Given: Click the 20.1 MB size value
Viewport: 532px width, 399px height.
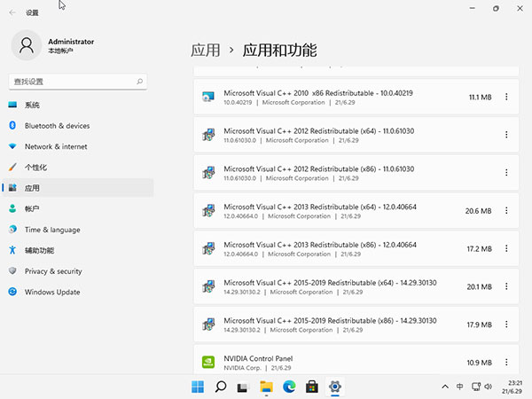Looking at the screenshot, I should pos(479,287).
